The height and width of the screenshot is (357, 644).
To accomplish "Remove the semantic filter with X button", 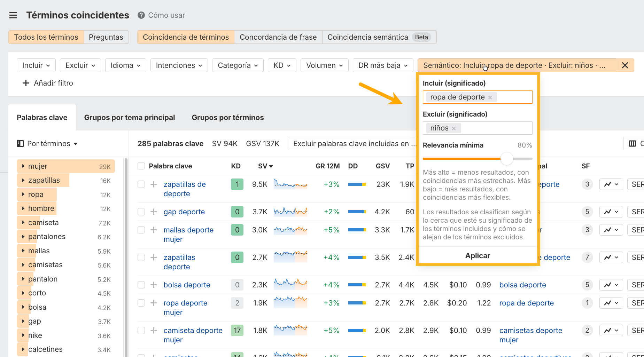I will pos(625,65).
